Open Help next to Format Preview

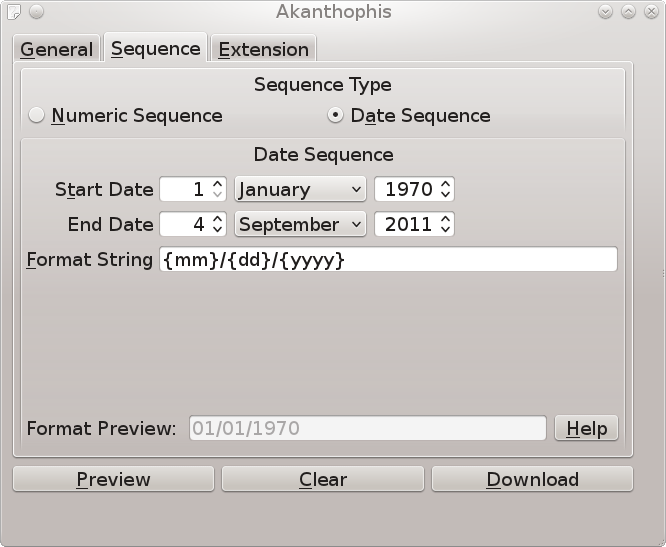(x=587, y=428)
